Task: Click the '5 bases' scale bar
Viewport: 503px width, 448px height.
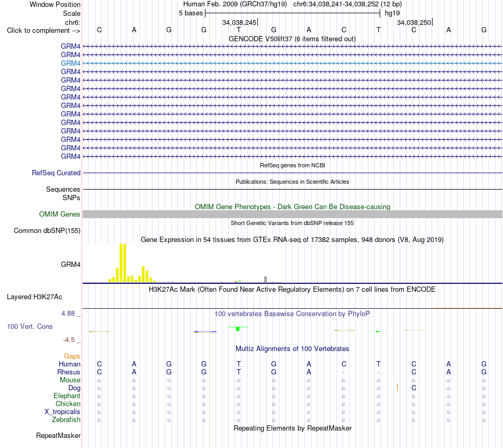Action: pyautogui.click(x=293, y=13)
